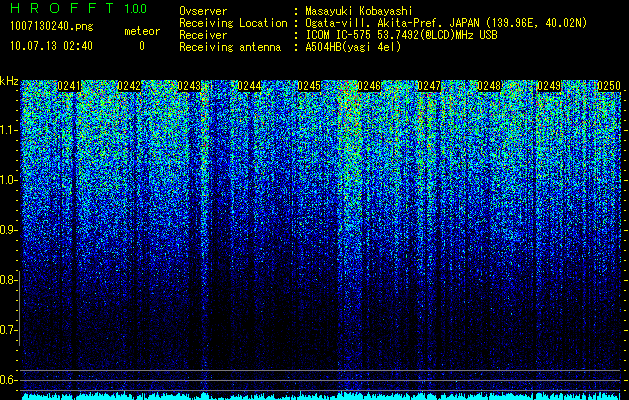
Task: Click the 0.9 kHz axis tick label
Action: [x=8, y=230]
